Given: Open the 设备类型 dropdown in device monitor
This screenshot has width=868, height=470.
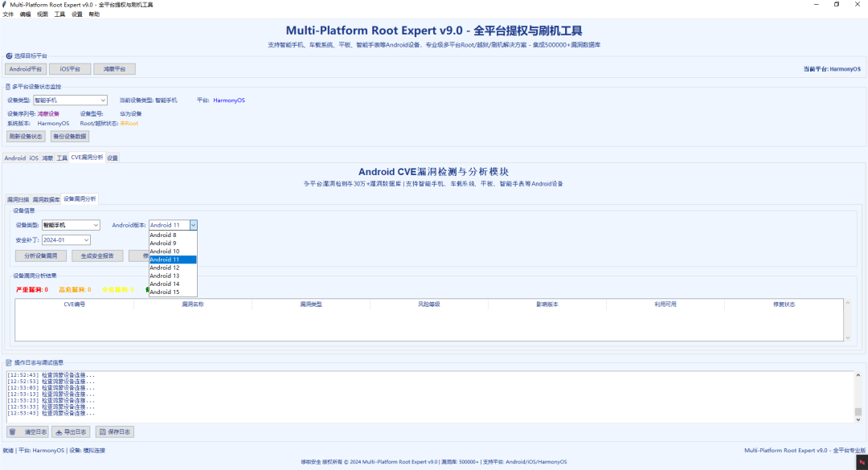Looking at the screenshot, I should [x=70, y=100].
